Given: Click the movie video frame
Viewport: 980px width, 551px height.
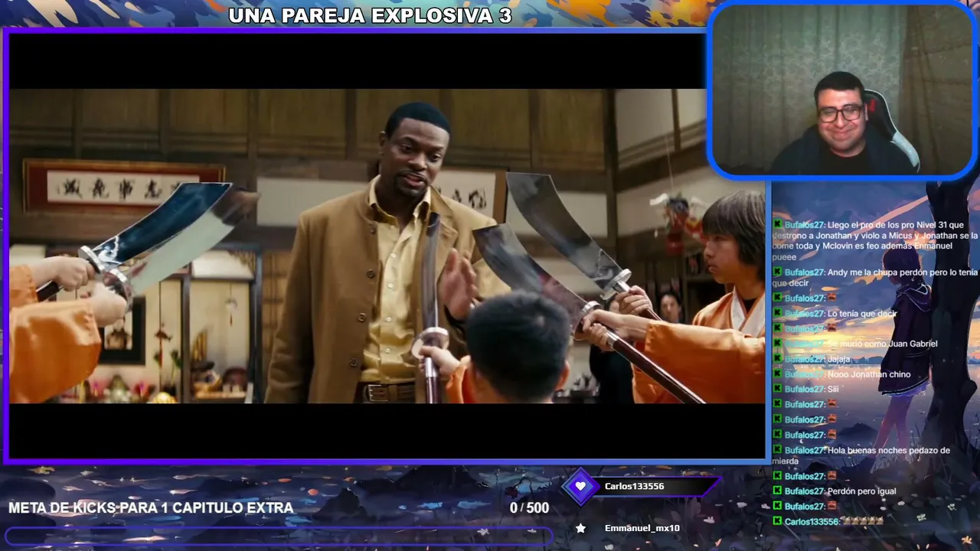Looking at the screenshot, I should point(387,246).
